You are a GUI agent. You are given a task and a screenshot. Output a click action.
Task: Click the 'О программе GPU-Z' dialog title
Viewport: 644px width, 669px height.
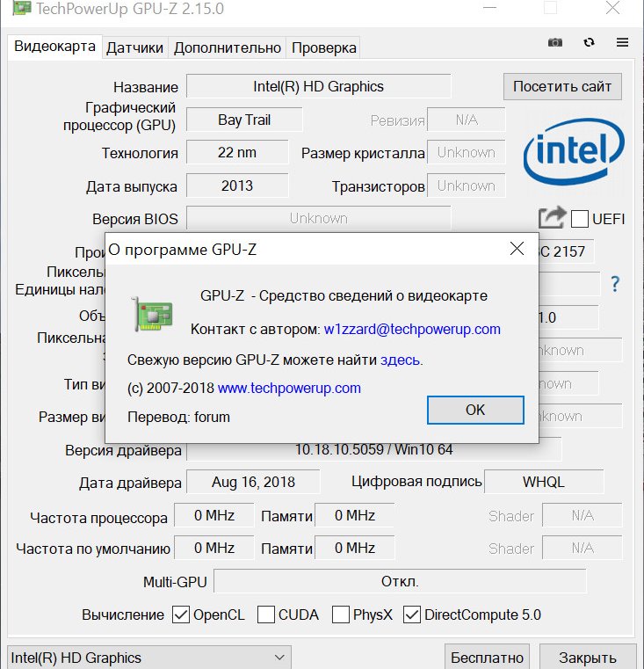183,249
